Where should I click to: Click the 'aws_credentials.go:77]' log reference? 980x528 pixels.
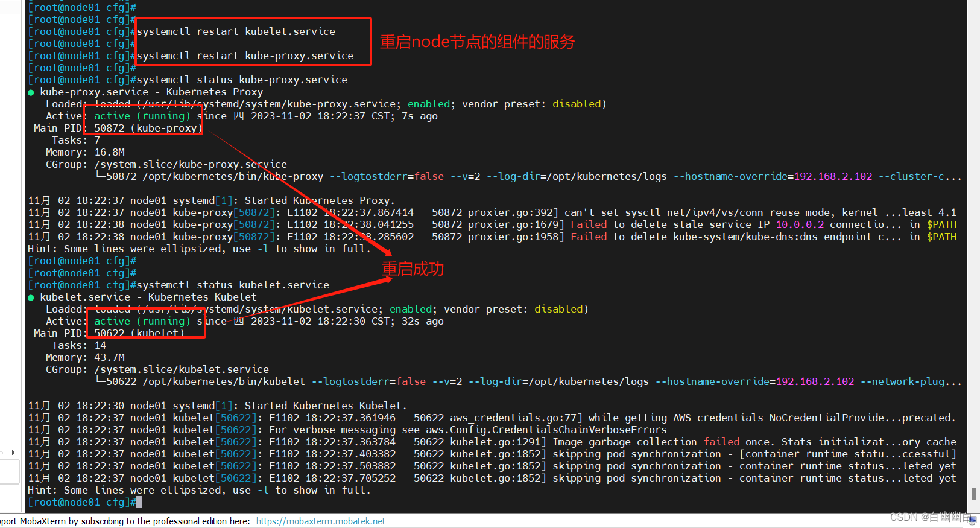(516, 418)
